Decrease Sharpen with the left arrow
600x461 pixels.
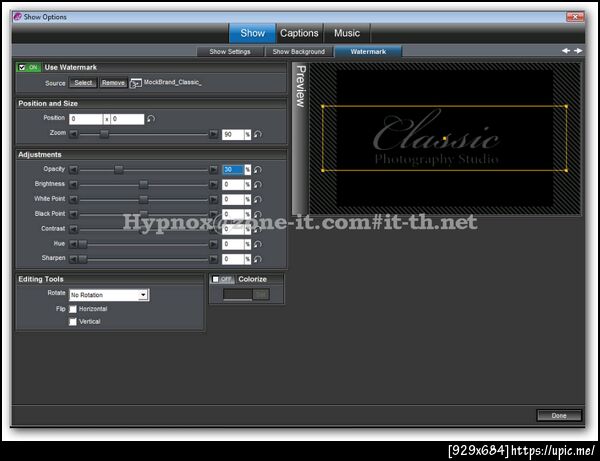coord(73,259)
